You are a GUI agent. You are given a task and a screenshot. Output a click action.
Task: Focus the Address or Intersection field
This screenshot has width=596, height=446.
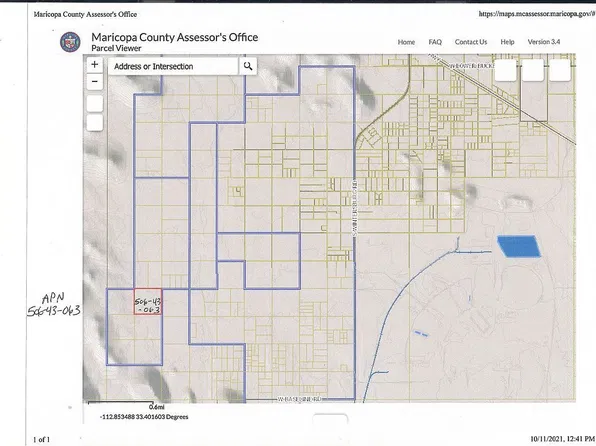[x=173, y=66]
